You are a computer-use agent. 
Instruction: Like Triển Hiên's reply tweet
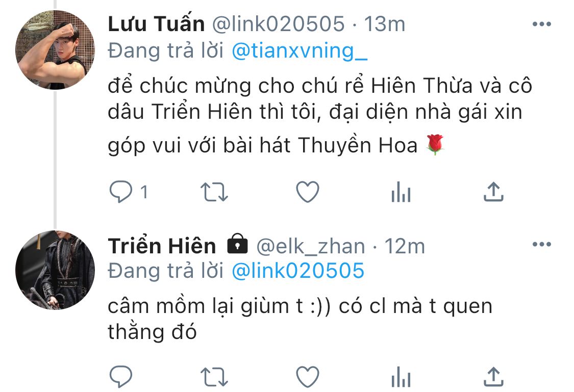(x=308, y=377)
